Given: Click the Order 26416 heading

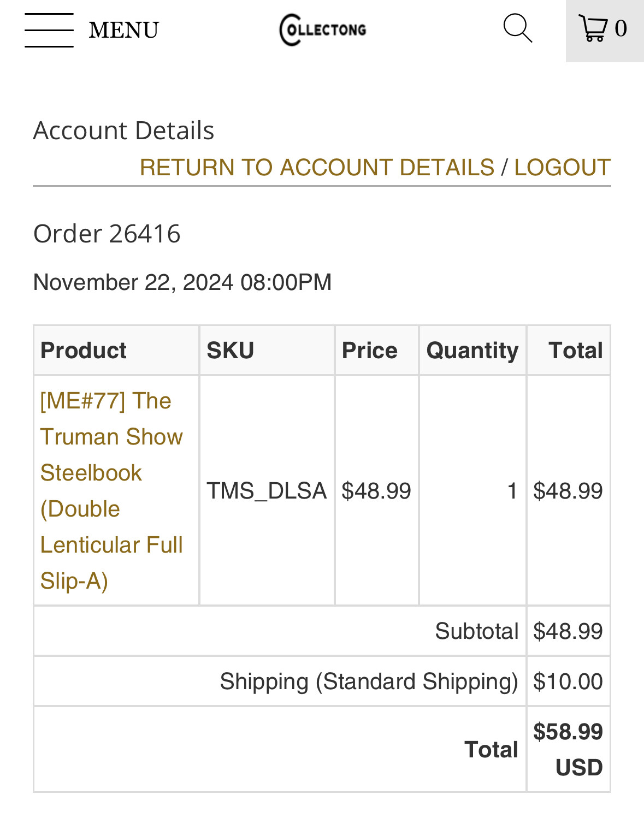Looking at the screenshot, I should pyautogui.click(x=107, y=234).
